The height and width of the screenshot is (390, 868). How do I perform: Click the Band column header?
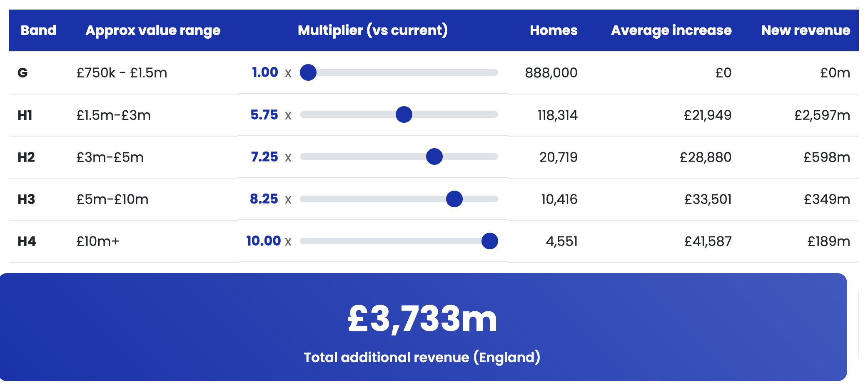pos(38,30)
